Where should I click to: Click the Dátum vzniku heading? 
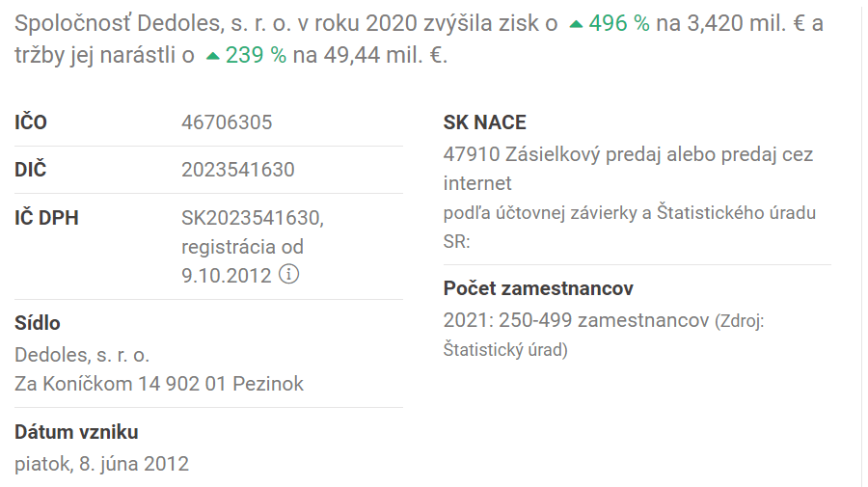click(x=76, y=432)
